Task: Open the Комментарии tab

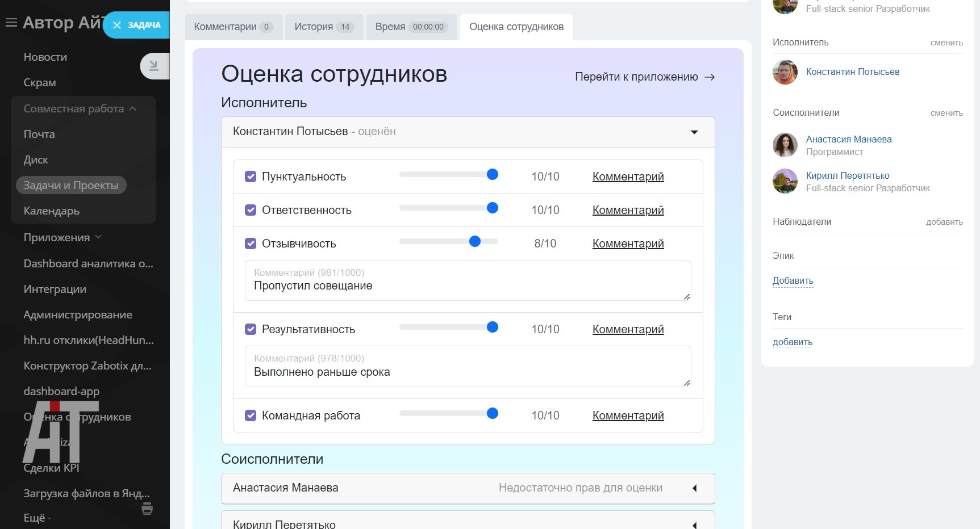Action: [x=233, y=27]
